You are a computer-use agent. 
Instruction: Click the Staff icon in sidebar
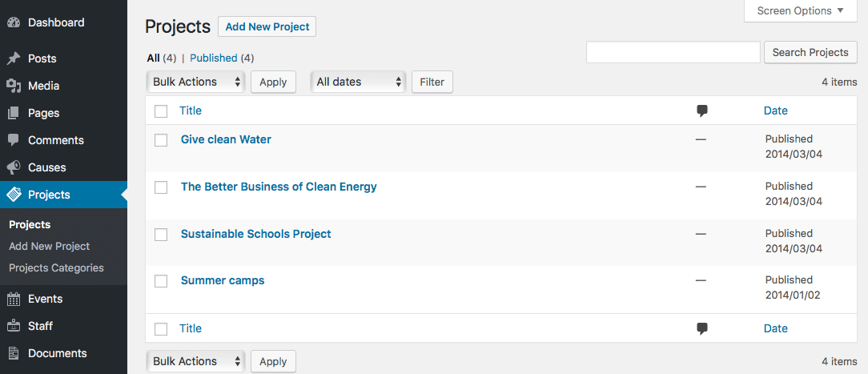tap(14, 326)
